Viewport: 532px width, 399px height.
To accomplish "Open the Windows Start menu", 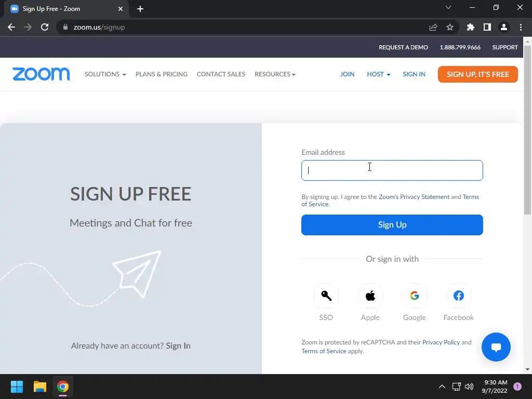I will pos(17,387).
